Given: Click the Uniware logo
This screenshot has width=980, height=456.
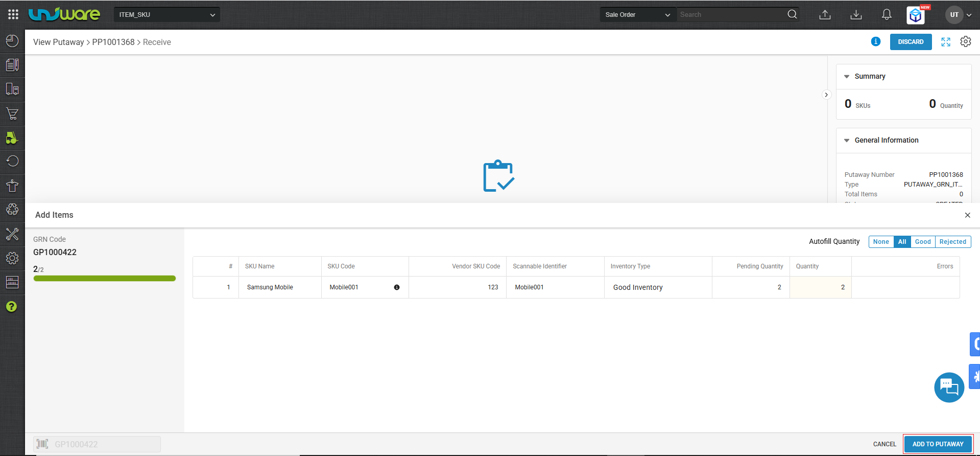Looking at the screenshot, I should click(x=64, y=14).
